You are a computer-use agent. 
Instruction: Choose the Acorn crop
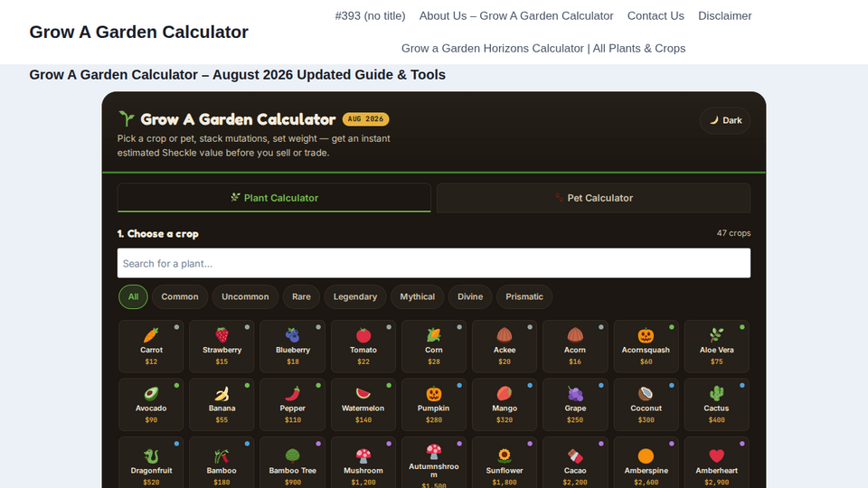click(575, 346)
